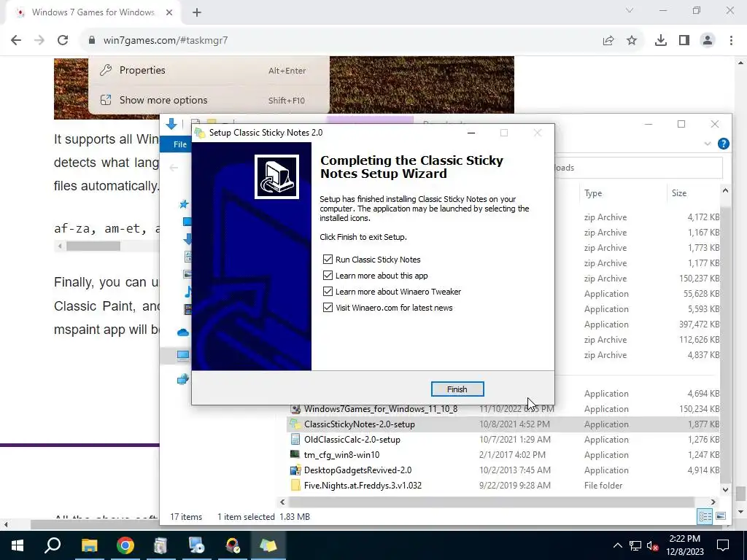The image size is (747, 560).
Task: Open Quick access star in navigation pane
Action: 183,204
